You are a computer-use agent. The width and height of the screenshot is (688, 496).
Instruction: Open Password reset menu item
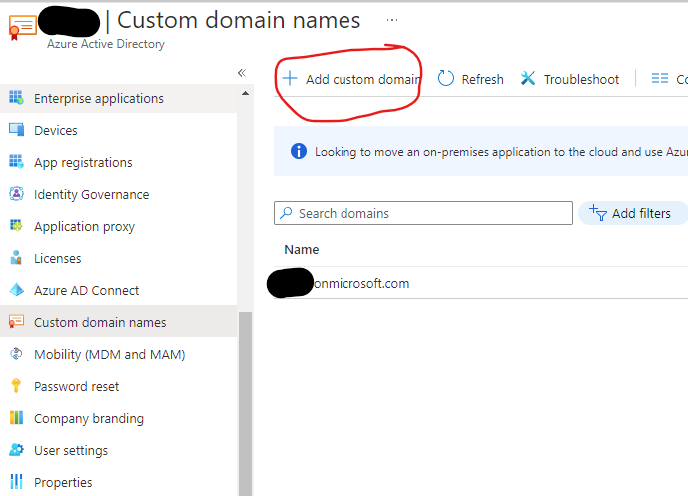tap(118, 386)
